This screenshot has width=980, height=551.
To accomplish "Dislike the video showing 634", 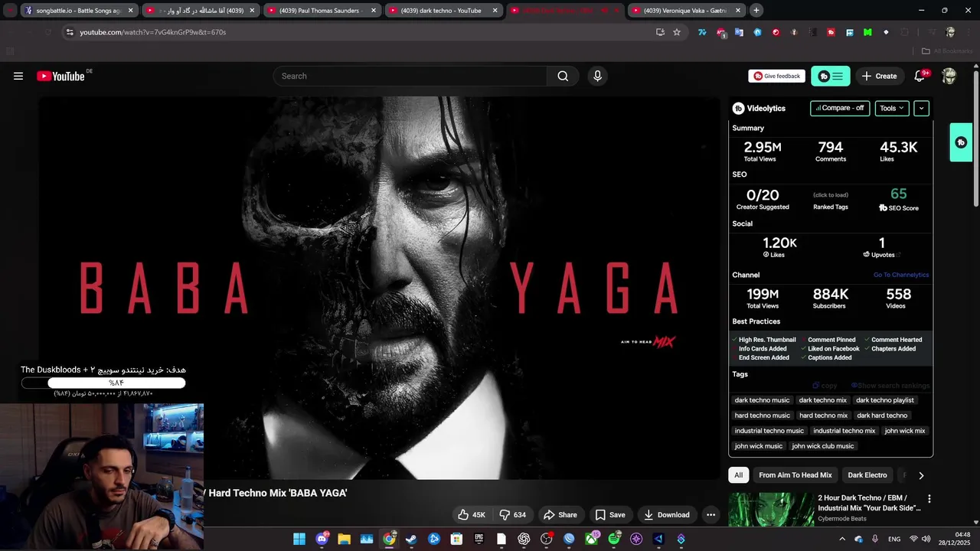I will point(513,515).
